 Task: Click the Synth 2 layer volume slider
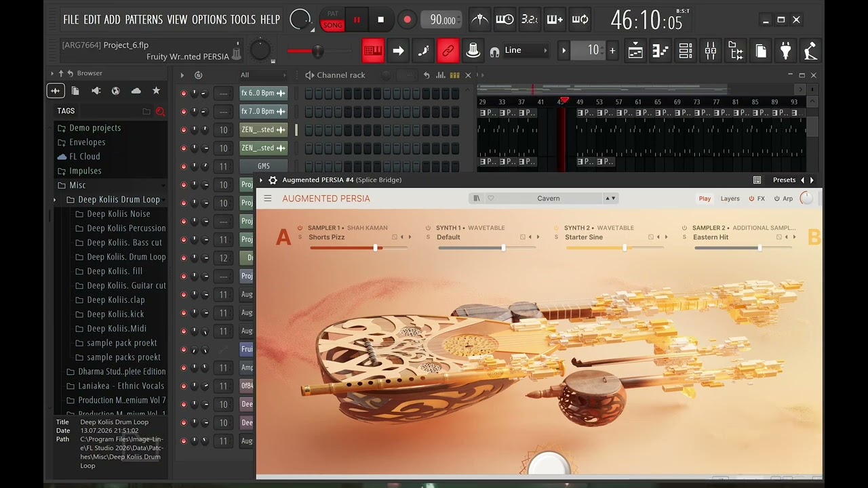pos(616,248)
